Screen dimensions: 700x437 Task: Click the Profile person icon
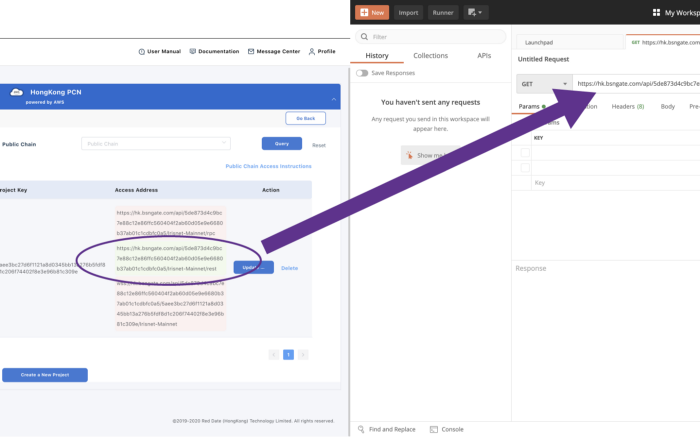point(312,51)
